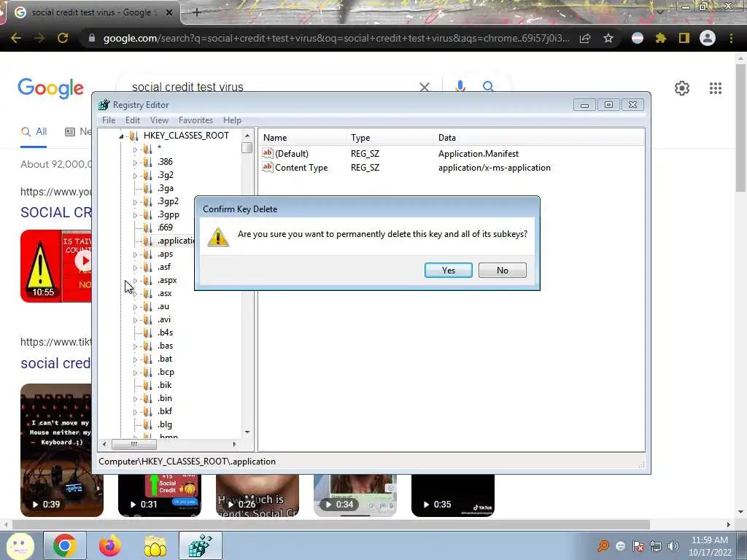This screenshot has height=560, width=747.
Task: Open Firefox from the taskbar
Action: tap(110, 545)
